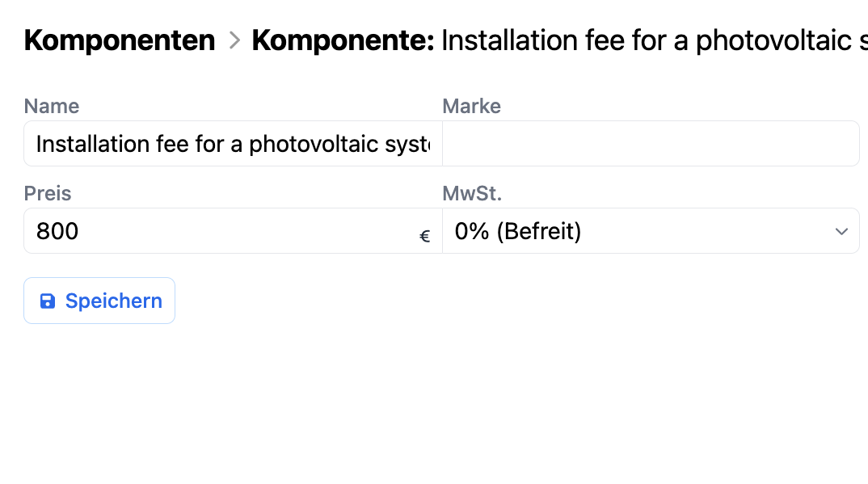Click the MwSt. dropdown arrow
Viewport: 868px width, 484px height.
point(841,232)
